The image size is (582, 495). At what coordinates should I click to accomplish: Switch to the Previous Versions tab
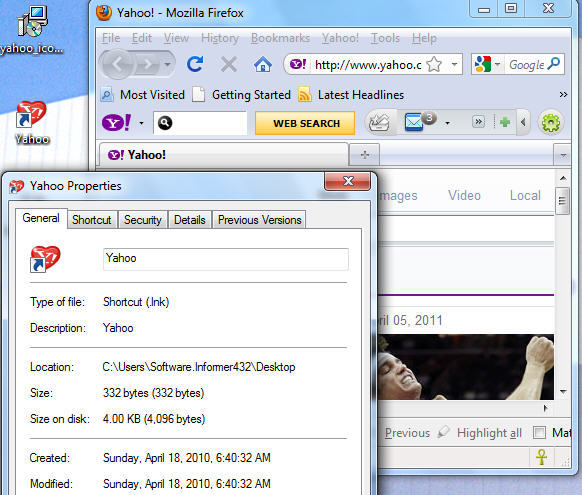259,220
